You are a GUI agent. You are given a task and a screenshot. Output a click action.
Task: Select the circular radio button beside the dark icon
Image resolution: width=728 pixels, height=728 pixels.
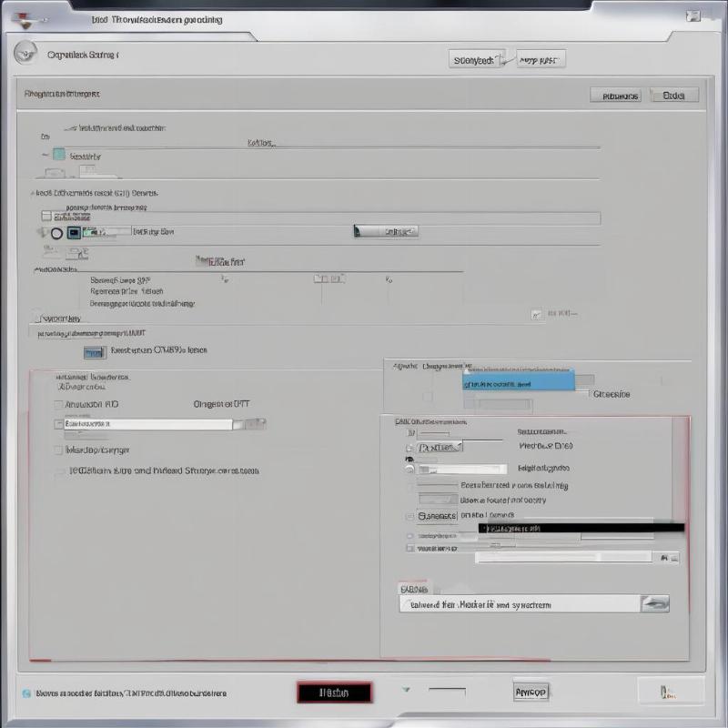56,233
